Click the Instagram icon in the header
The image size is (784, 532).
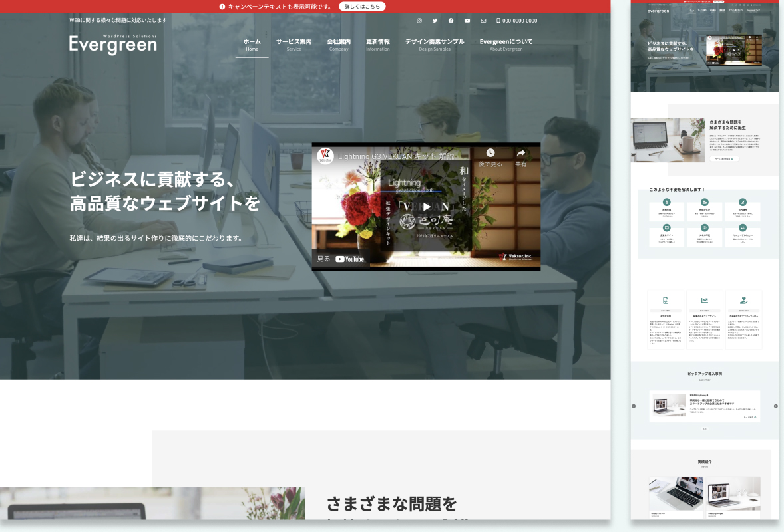419,21
